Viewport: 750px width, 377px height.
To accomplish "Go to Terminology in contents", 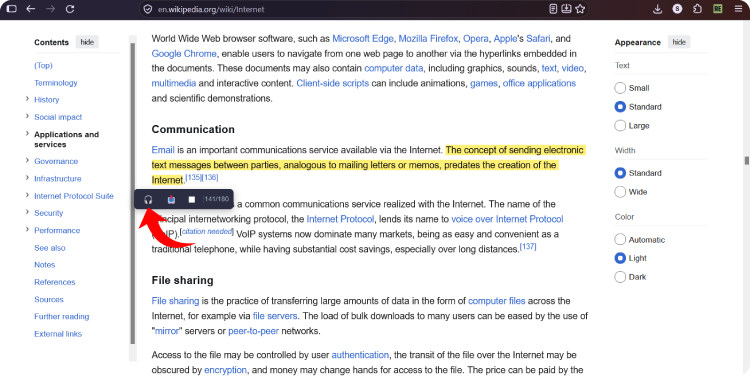I will point(55,83).
